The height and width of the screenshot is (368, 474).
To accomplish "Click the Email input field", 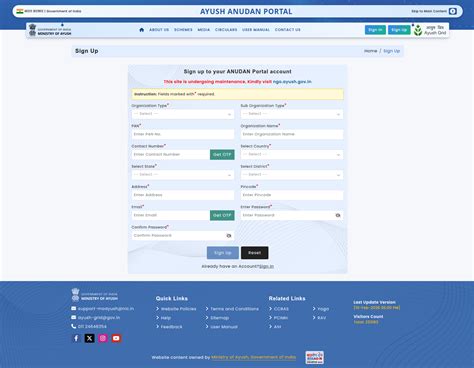I will coord(171,215).
